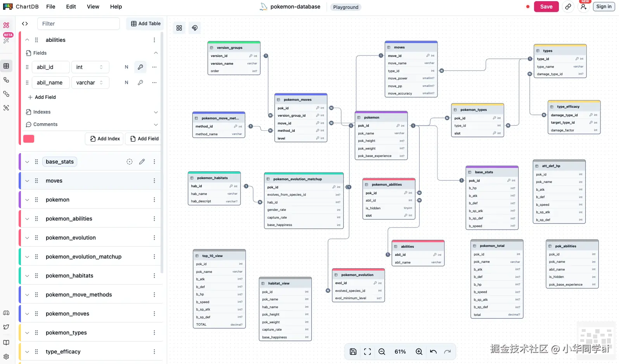619x364 pixels.
Task: Open the documentation book icon
Action: [x=6, y=343]
